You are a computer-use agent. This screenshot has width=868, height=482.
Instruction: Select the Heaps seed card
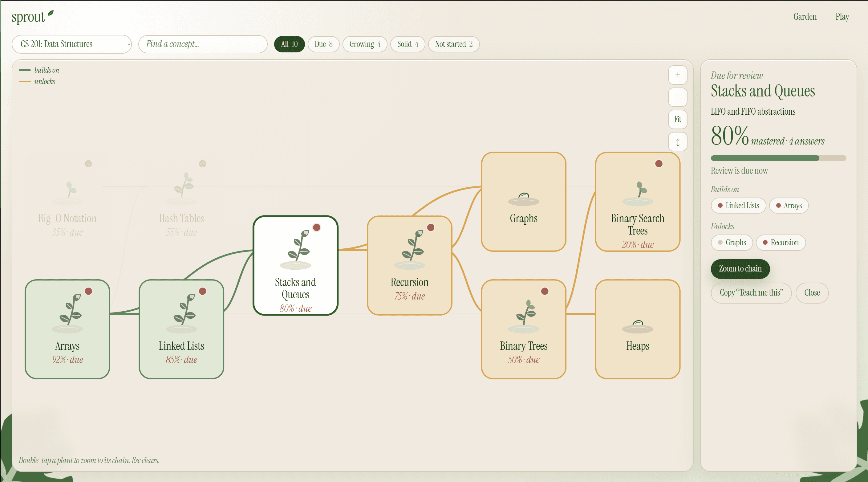pyautogui.click(x=638, y=329)
